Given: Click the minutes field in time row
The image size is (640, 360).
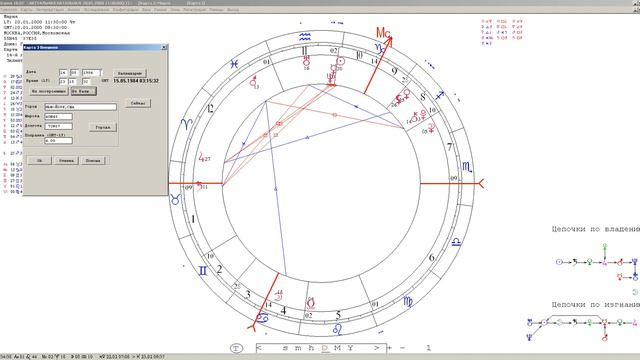Looking at the screenshot, I should 73,81.
